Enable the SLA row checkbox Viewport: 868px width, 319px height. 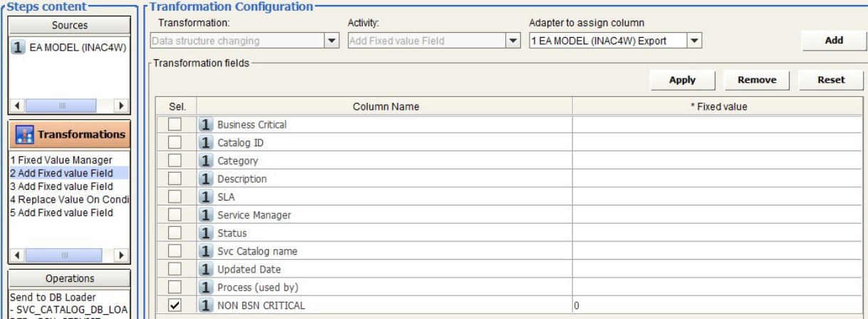[x=173, y=197]
